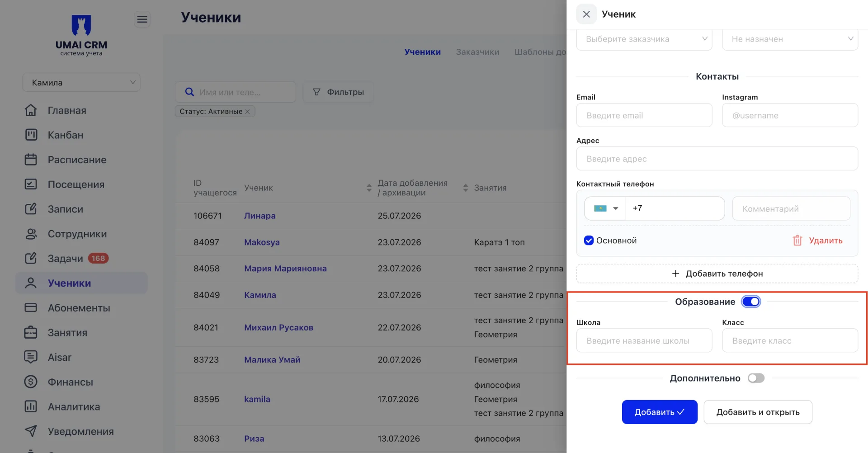Screen dimensions: 868x453
Task: Uncheck the Основной phone checkbox
Action: (x=589, y=241)
